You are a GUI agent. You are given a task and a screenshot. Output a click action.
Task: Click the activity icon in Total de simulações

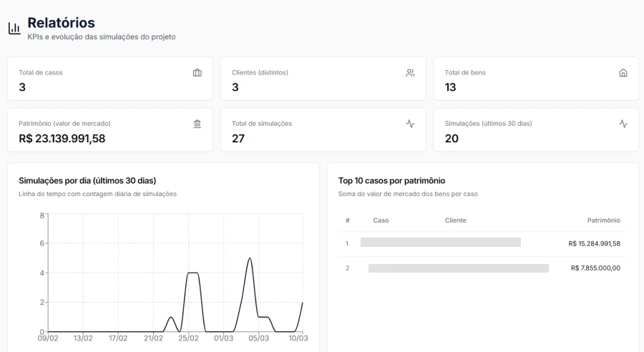point(410,124)
